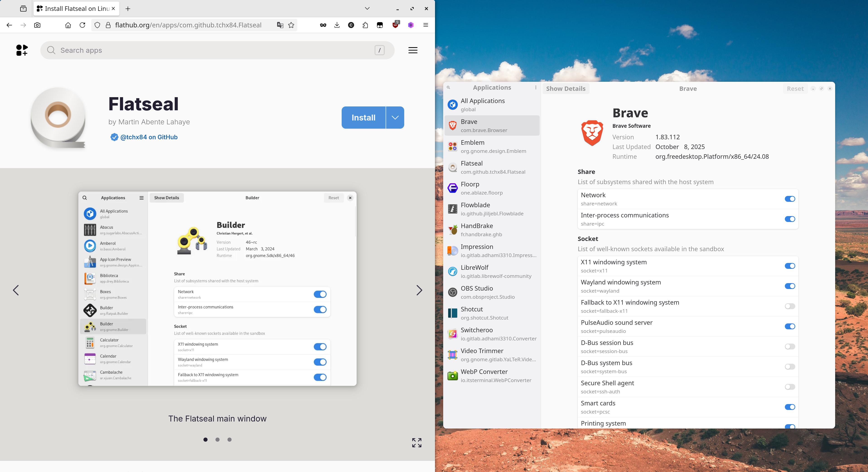Open the Firefox extensions puzzle icon
Viewport: 868px width, 472px height.
point(365,25)
